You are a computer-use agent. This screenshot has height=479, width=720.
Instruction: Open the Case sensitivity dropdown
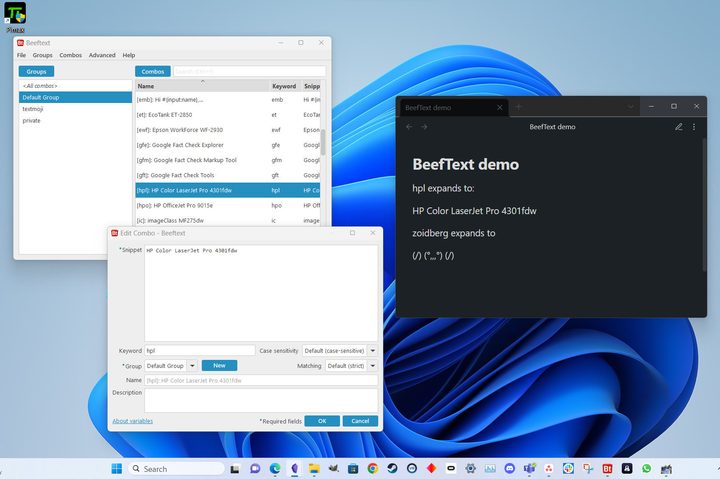point(340,351)
